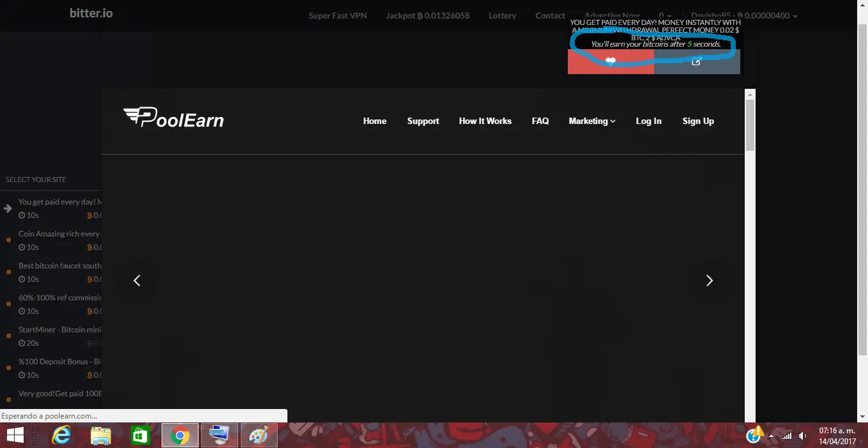Click PoolEarn Log In link
This screenshot has width=868, height=448.
pyautogui.click(x=648, y=121)
